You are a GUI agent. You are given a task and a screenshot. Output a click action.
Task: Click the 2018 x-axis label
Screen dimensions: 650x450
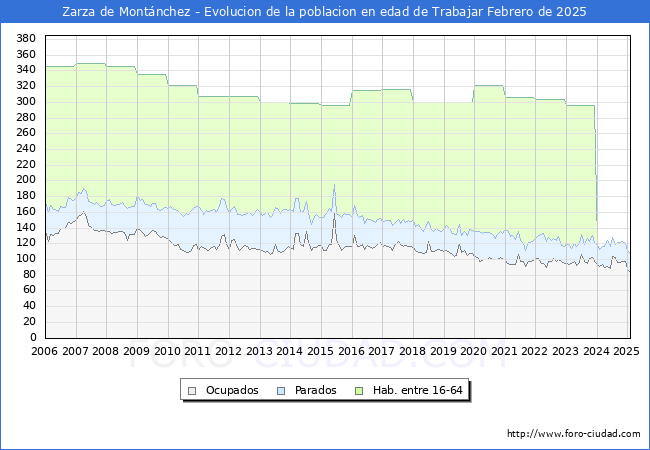coord(412,351)
